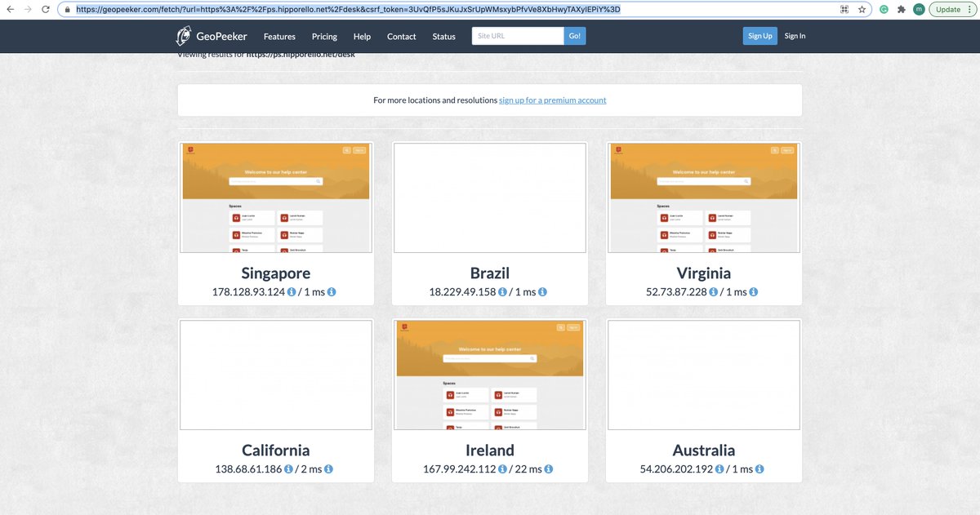Reload the page with refresh icon
The height and width of the screenshot is (515, 980).
coord(47,10)
